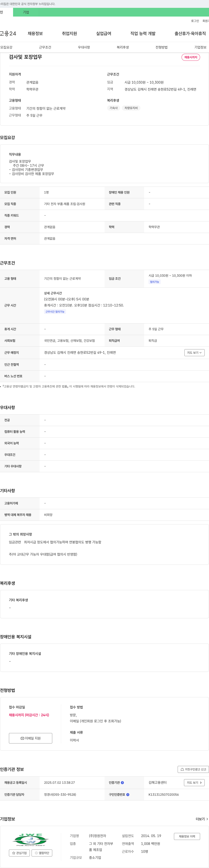Select the 2014. 05. 19 founding date
209x868 pixels.
(151, 836)
